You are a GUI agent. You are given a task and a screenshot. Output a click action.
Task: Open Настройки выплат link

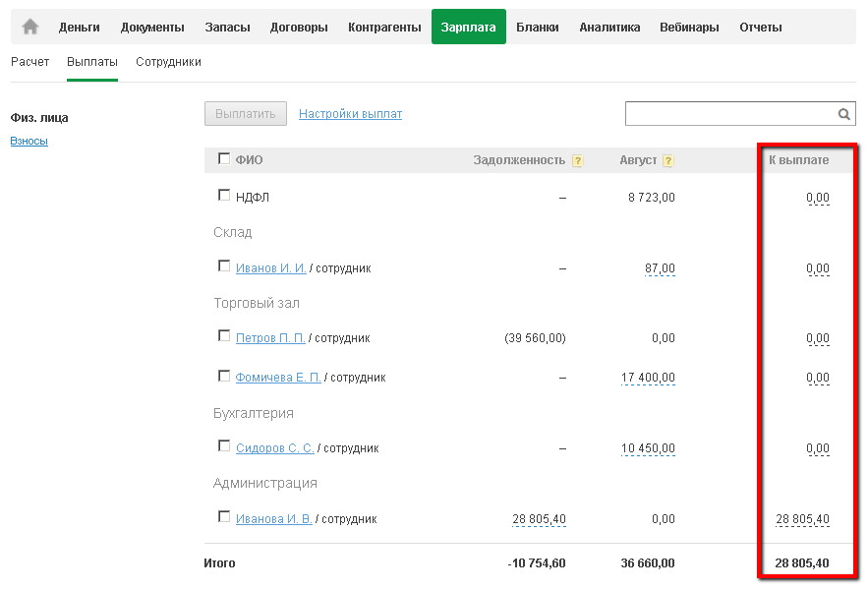(350, 114)
